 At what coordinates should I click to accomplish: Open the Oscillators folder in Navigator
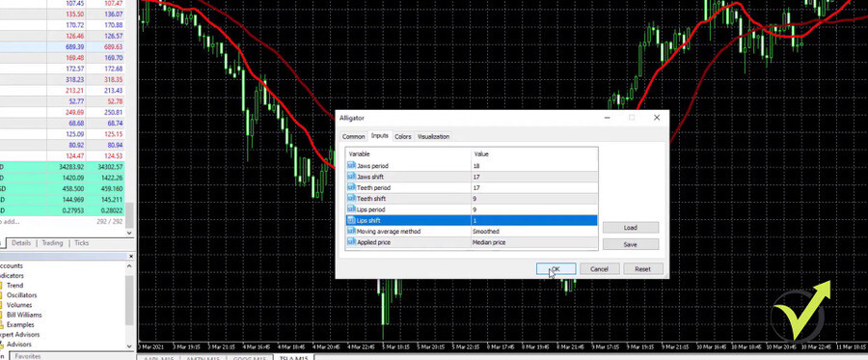click(21, 295)
